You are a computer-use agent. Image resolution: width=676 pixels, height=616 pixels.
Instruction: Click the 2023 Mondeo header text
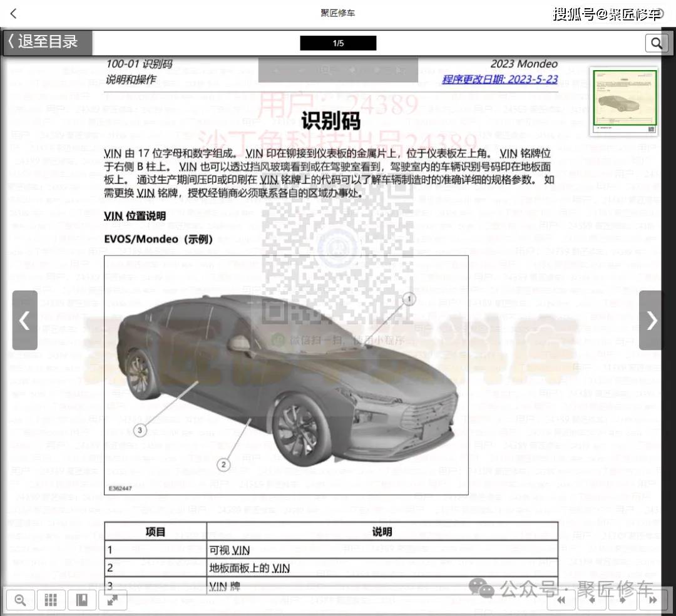(x=524, y=64)
